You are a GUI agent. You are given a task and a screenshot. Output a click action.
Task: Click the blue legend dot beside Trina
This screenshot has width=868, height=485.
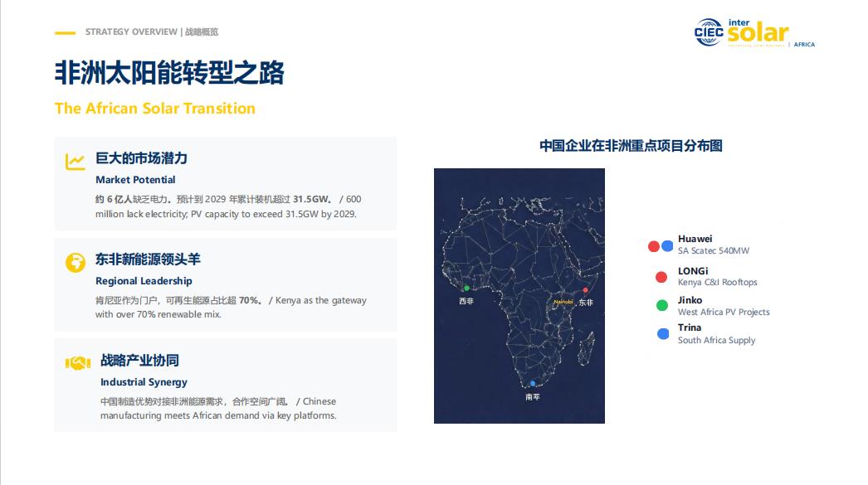(663, 334)
